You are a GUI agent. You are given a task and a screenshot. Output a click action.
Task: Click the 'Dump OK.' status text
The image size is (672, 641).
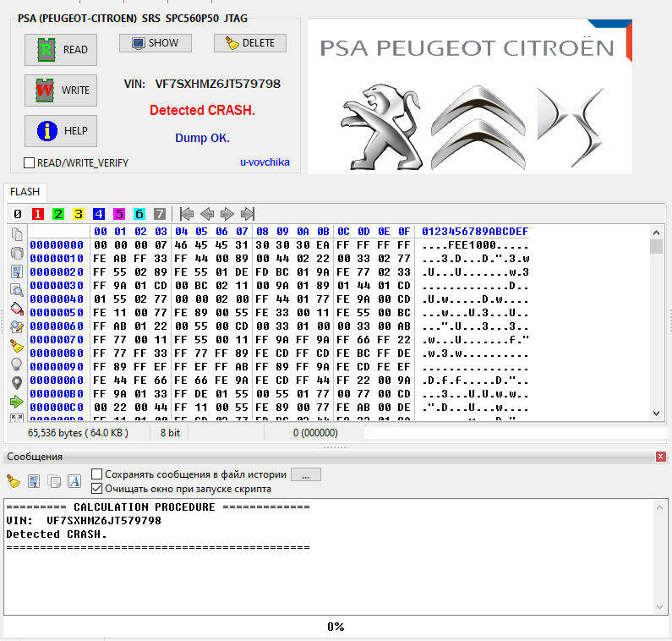pyautogui.click(x=202, y=138)
